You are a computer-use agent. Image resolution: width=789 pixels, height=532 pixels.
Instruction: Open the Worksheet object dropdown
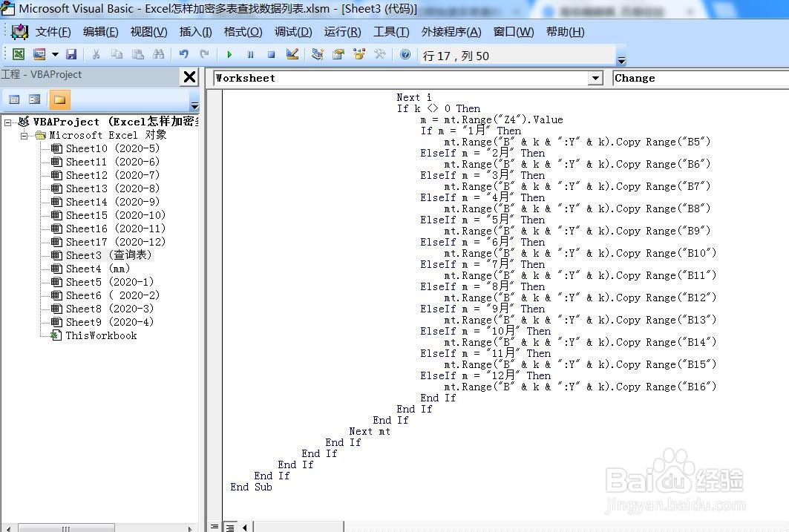596,78
